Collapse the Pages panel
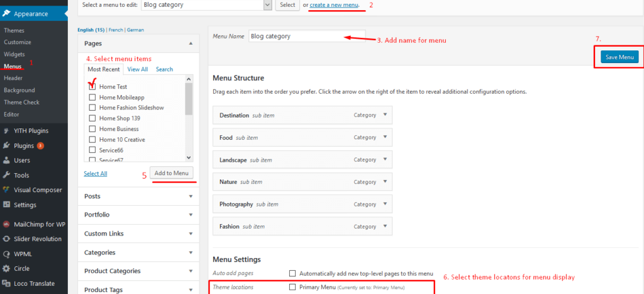 tap(191, 43)
